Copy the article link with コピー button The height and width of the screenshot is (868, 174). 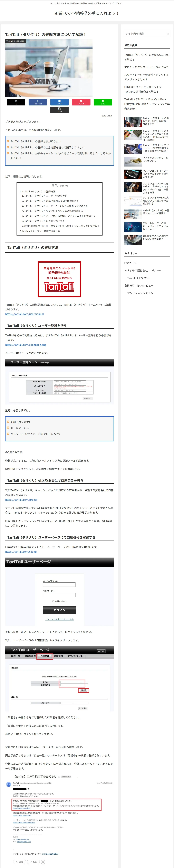point(59,110)
